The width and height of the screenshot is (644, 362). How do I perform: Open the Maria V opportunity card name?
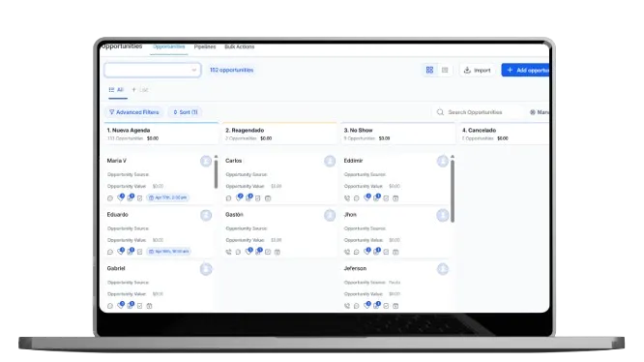pos(117,161)
